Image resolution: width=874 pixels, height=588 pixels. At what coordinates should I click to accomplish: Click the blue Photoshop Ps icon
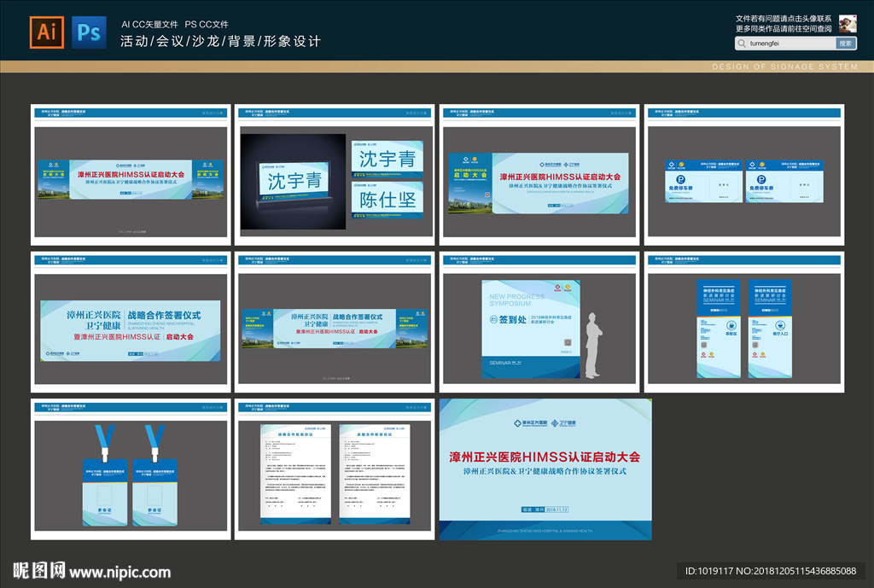pyautogui.click(x=89, y=32)
